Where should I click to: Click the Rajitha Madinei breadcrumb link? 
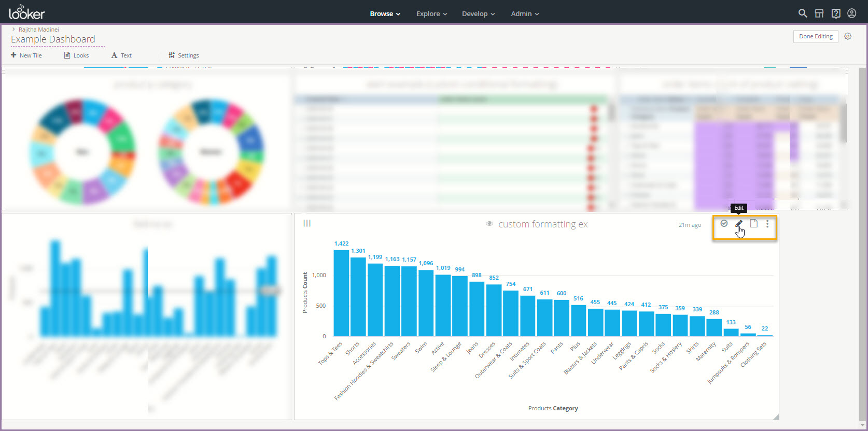pos(39,30)
